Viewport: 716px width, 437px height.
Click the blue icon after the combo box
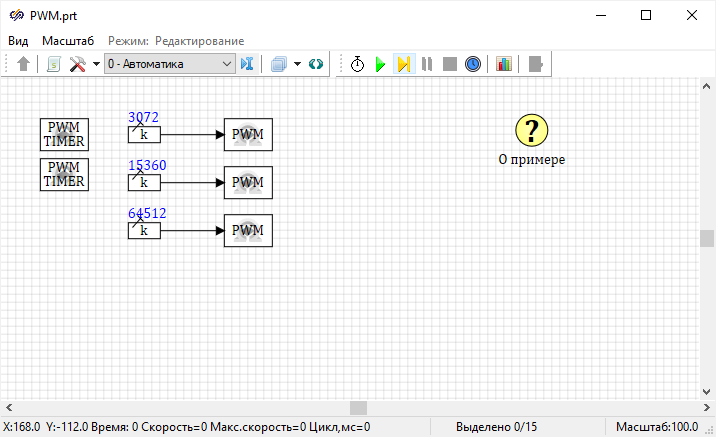point(248,64)
